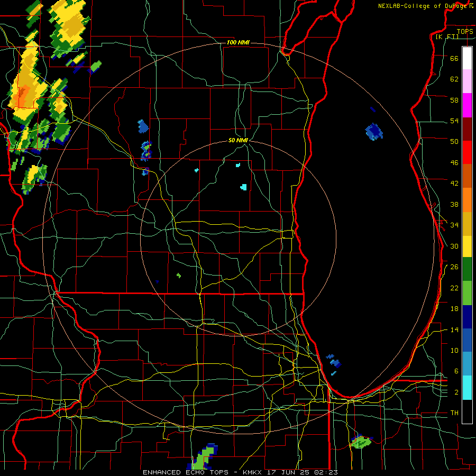This screenshot has width=476, height=476.
Task: Click the 100 NMI range ring label
Action: (238, 42)
